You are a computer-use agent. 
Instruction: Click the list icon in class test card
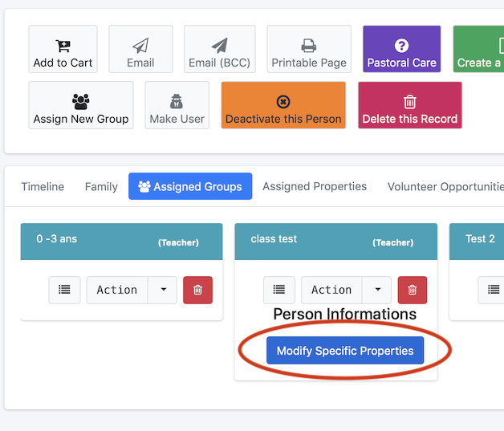[x=279, y=290]
